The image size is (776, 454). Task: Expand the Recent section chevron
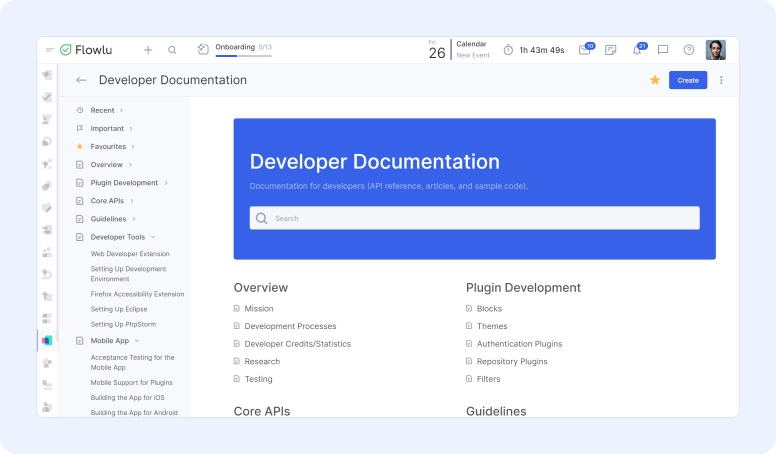click(121, 110)
